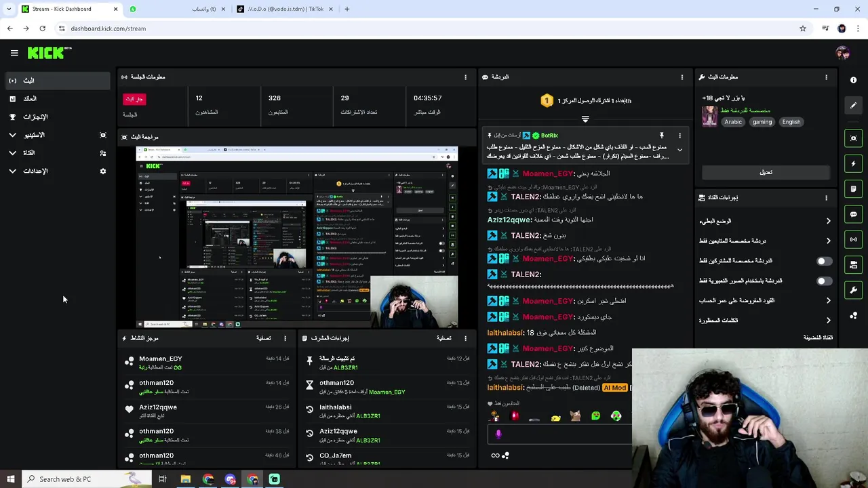868x488 pixels.
Task: Open account age restrictions chevron
Action: (828, 300)
